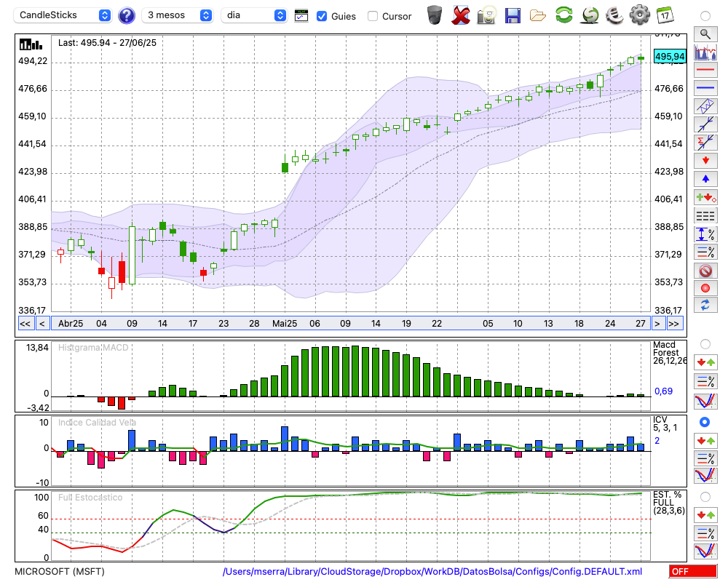Toggle the Guies checkbox

click(x=321, y=16)
